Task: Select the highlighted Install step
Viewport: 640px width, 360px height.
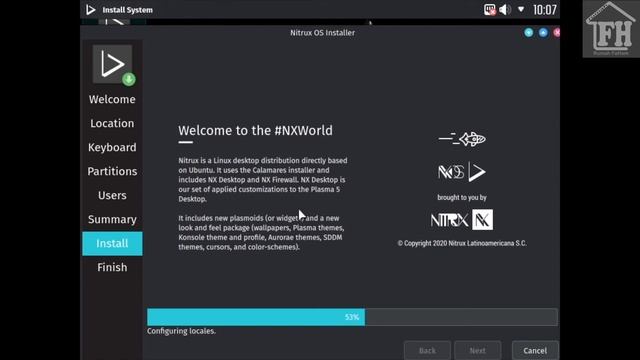Action: pos(112,244)
